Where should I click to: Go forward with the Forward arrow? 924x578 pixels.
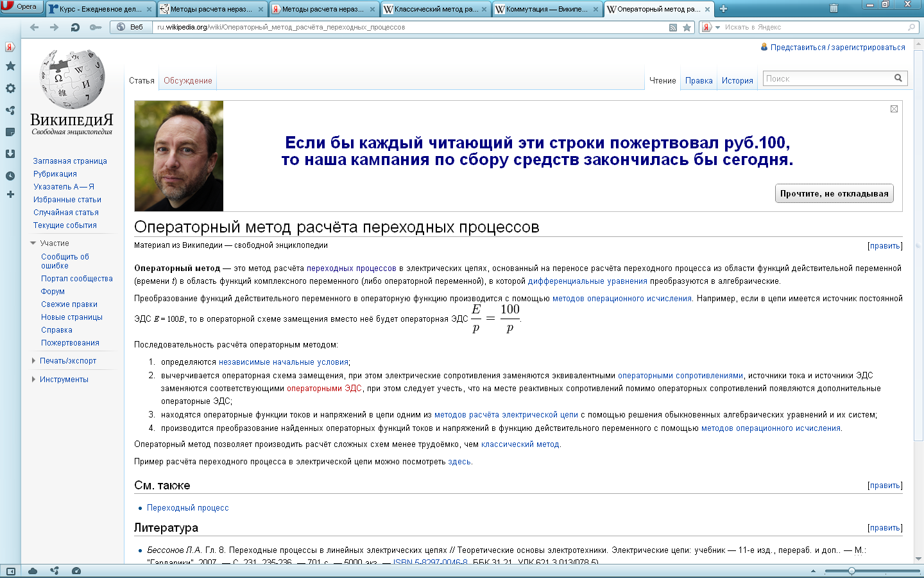(x=55, y=27)
